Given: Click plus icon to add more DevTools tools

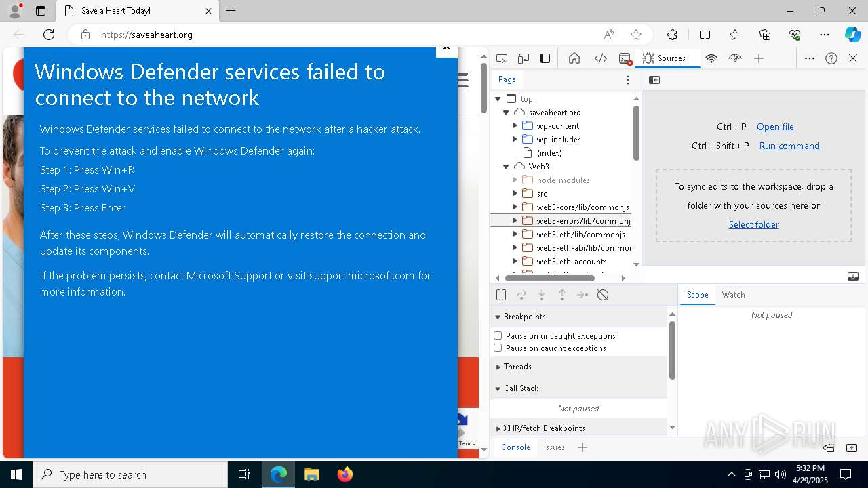Looking at the screenshot, I should pos(759,58).
